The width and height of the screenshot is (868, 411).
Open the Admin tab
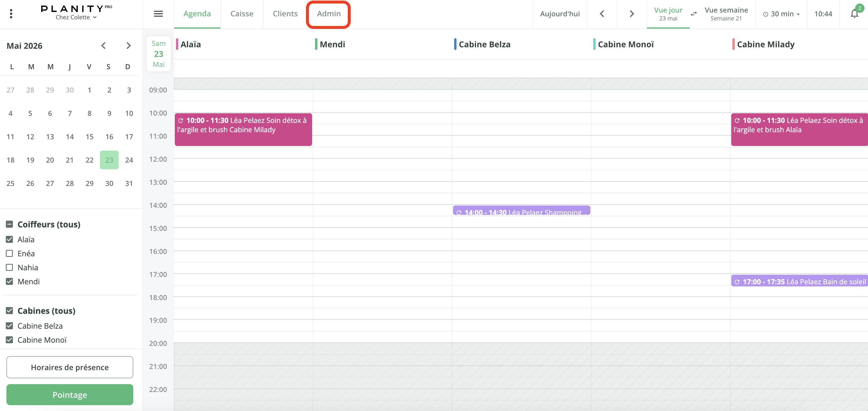pyautogui.click(x=328, y=14)
